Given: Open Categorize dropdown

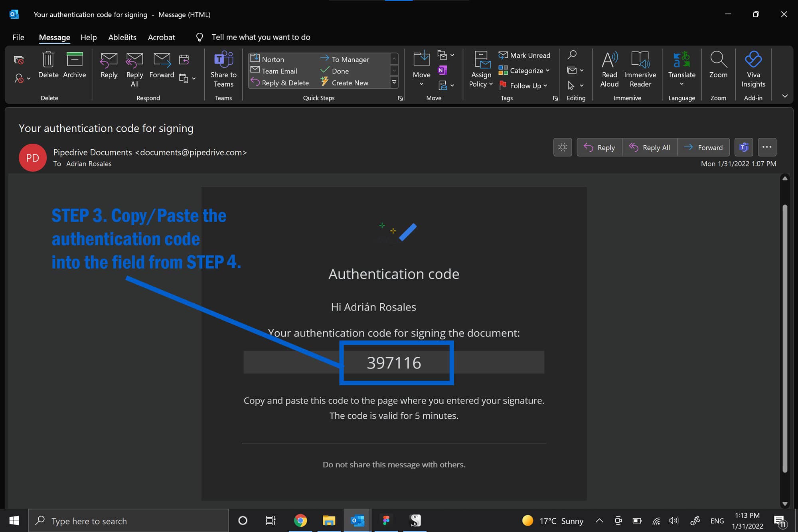Looking at the screenshot, I should [x=524, y=71].
